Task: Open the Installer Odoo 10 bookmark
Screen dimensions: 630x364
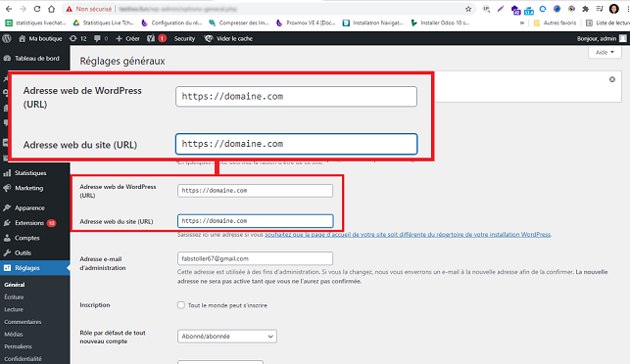Action: (x=440, y=23)
